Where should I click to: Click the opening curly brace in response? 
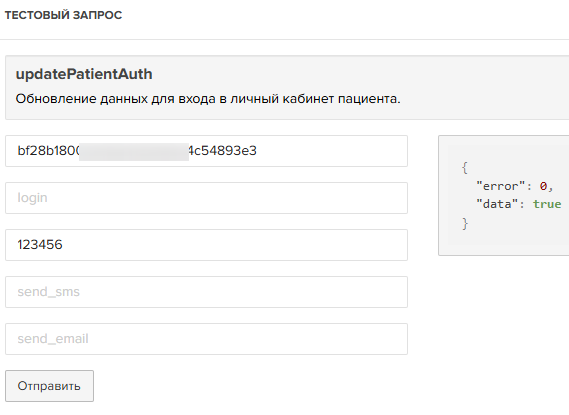[x=464, y=168]
